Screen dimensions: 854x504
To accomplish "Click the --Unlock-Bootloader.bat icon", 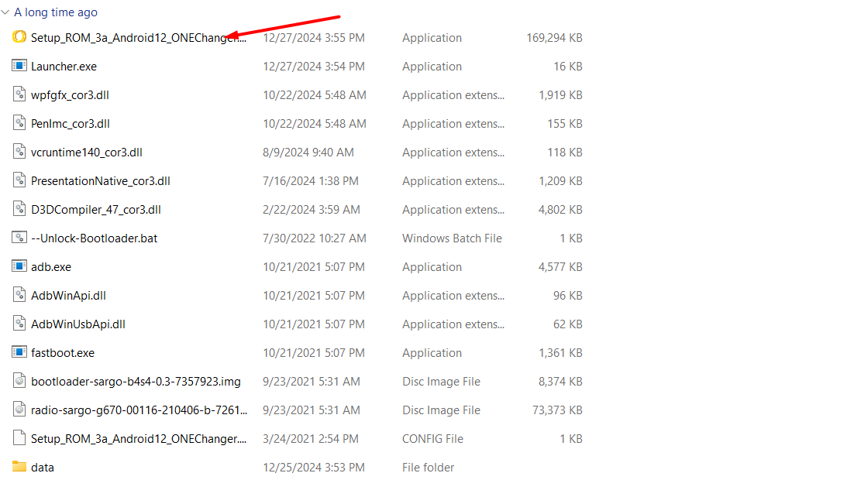I will [x=19, y=238].
